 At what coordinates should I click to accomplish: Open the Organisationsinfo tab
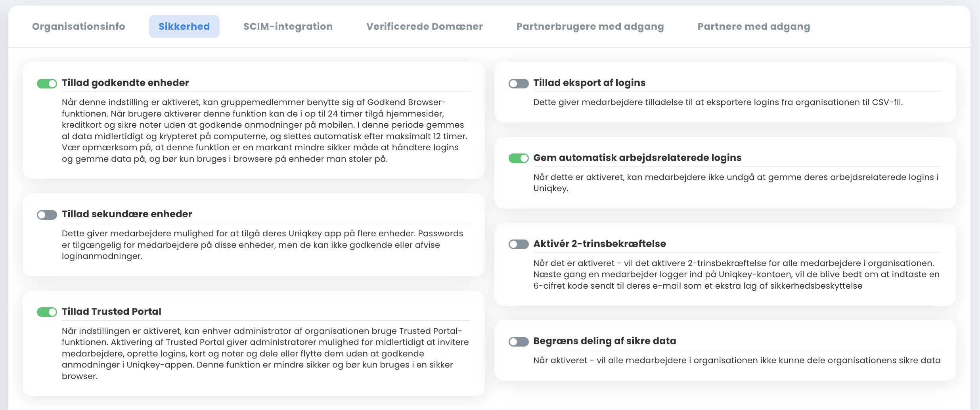78,27
